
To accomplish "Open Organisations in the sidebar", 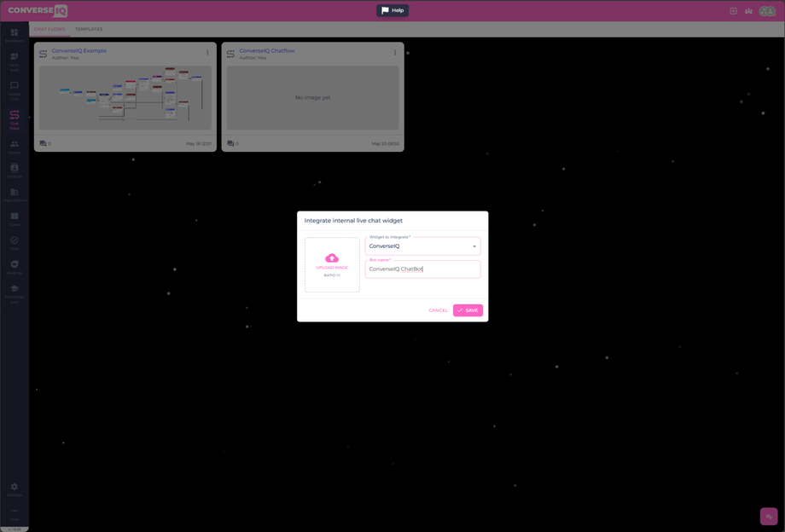I will click(14, 194).
